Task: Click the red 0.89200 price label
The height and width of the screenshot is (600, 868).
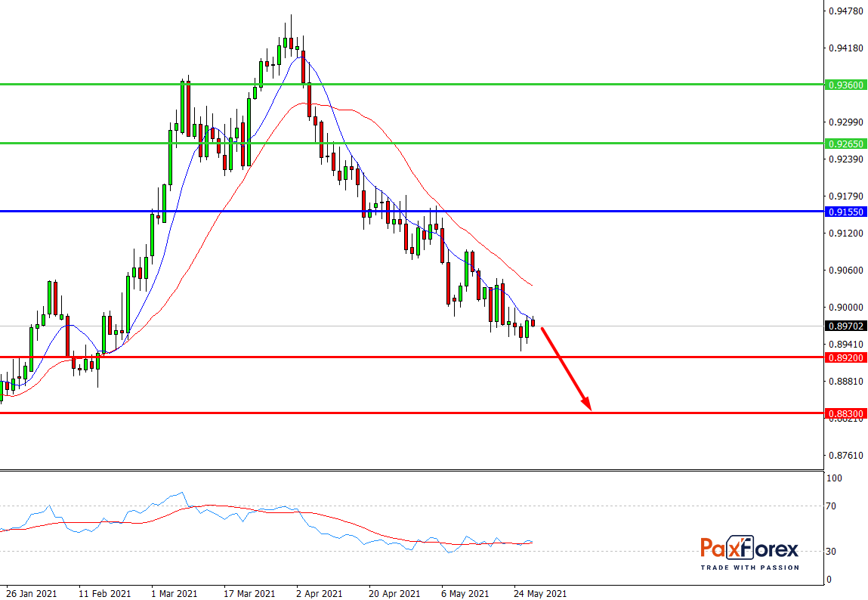Action: pyautogui.click(x=845, y=357)
